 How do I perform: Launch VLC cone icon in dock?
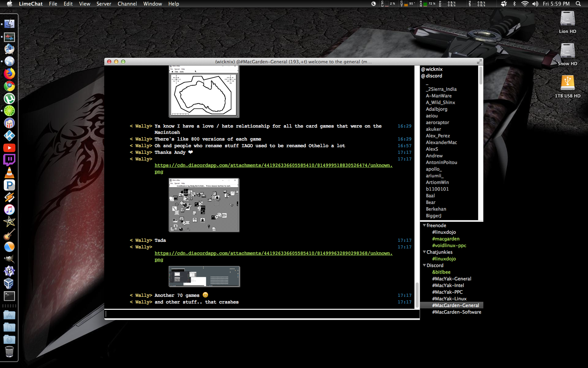click(9, 172)
